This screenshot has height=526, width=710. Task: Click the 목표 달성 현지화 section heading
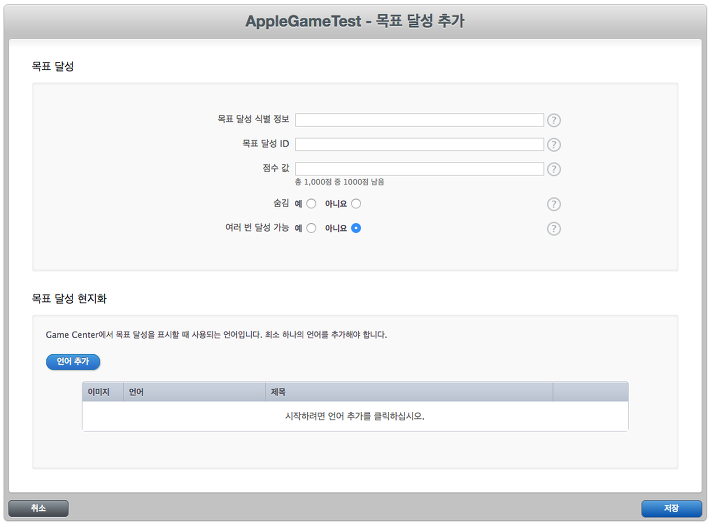[x=69, y=298]
